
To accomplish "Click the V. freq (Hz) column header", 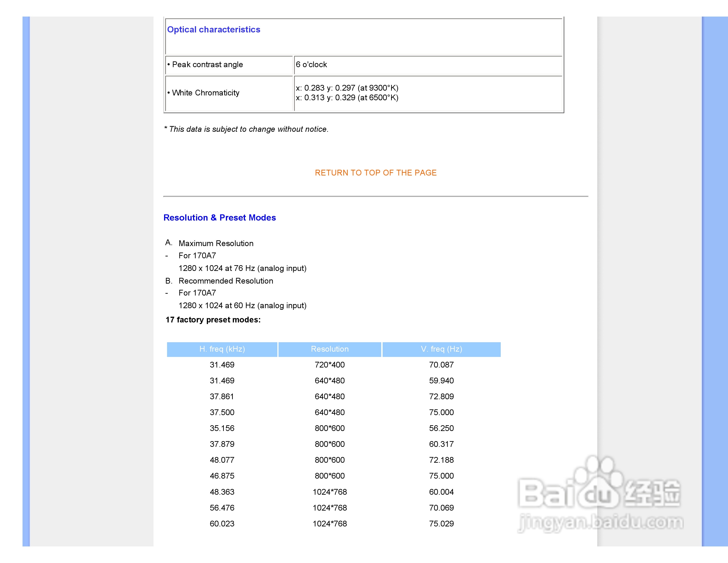I will coord(441,349).
